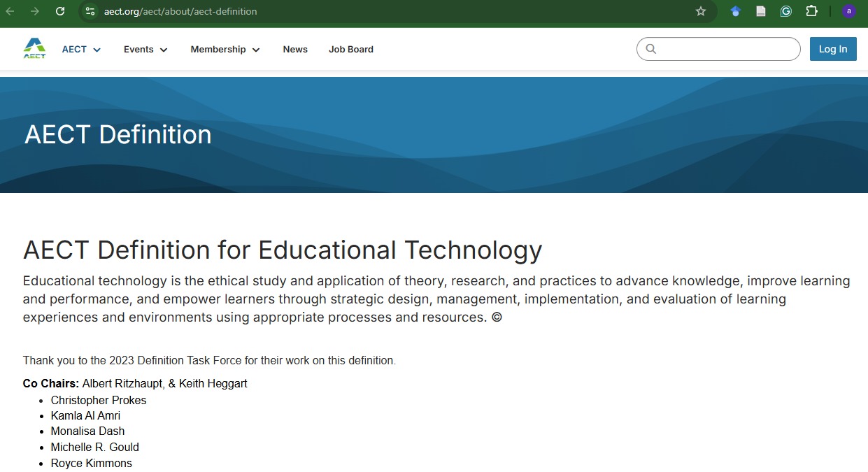Click the browser back arrow
868x472 pixels.
tap(10, 11)
